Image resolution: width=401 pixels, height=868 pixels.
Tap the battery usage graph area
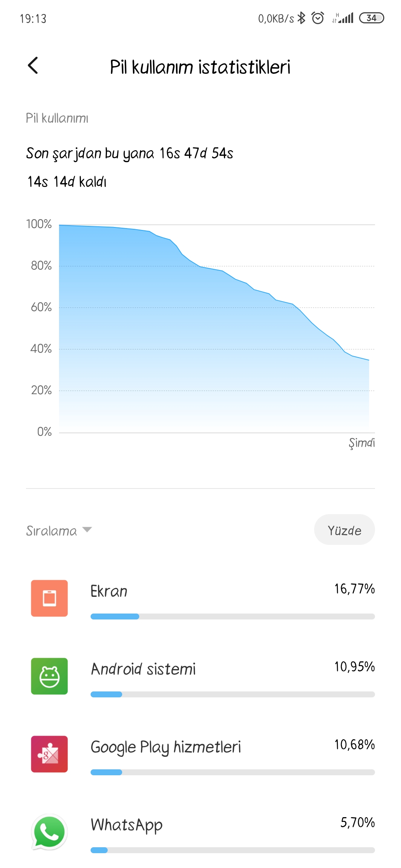[217, 328]
